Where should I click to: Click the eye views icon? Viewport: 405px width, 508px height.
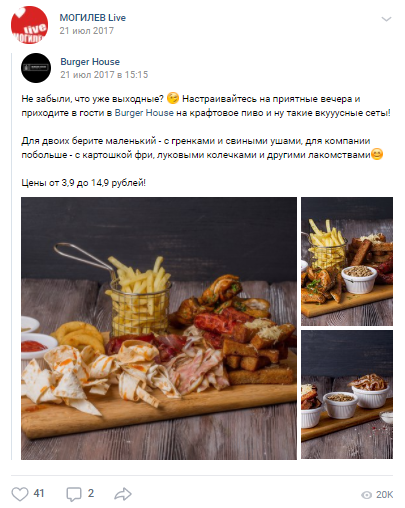coord(366,495)
